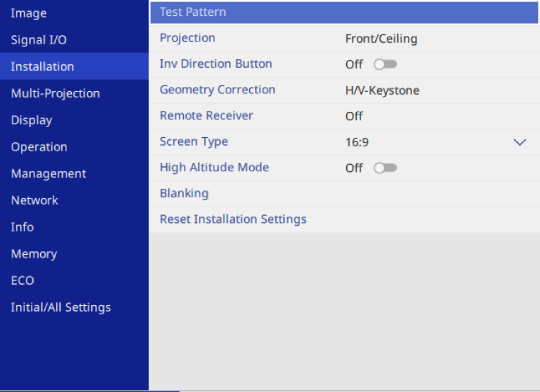
Task: Select the Remote Receiver setting
Action: click(344, 116)
